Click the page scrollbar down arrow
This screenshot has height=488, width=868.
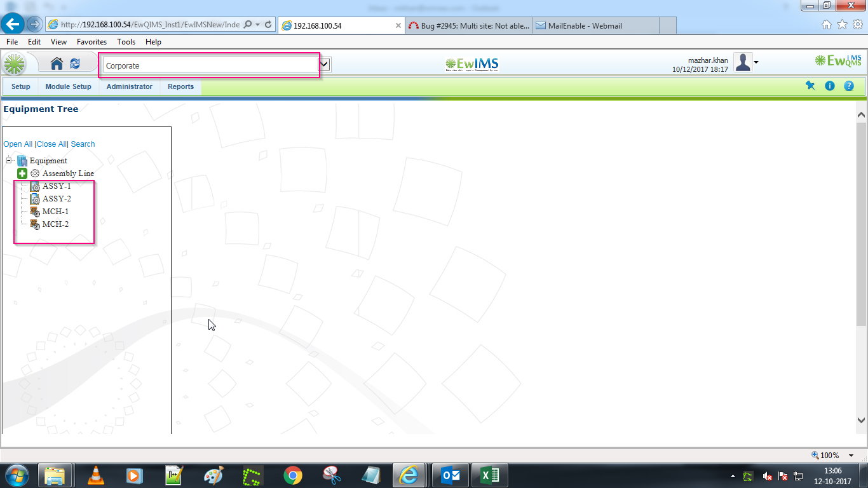pyautogui.click(x=861, y=420)
